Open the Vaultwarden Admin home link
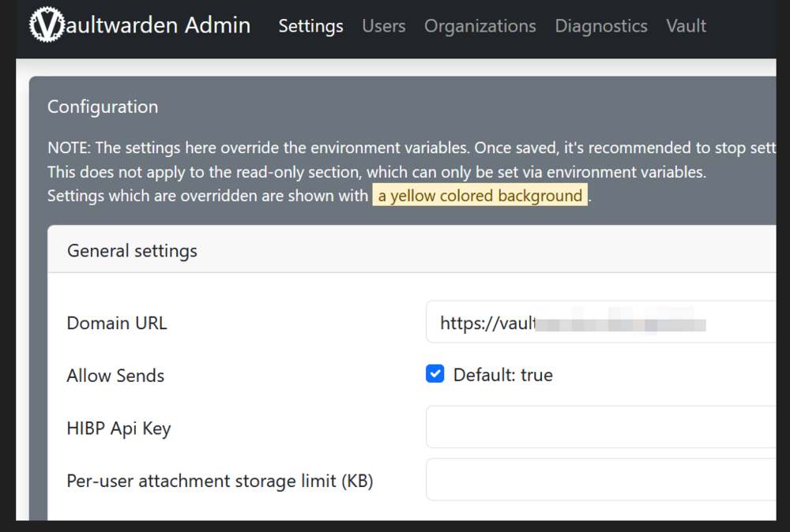The height and width of the screenshot is (532, 790). 140,24
